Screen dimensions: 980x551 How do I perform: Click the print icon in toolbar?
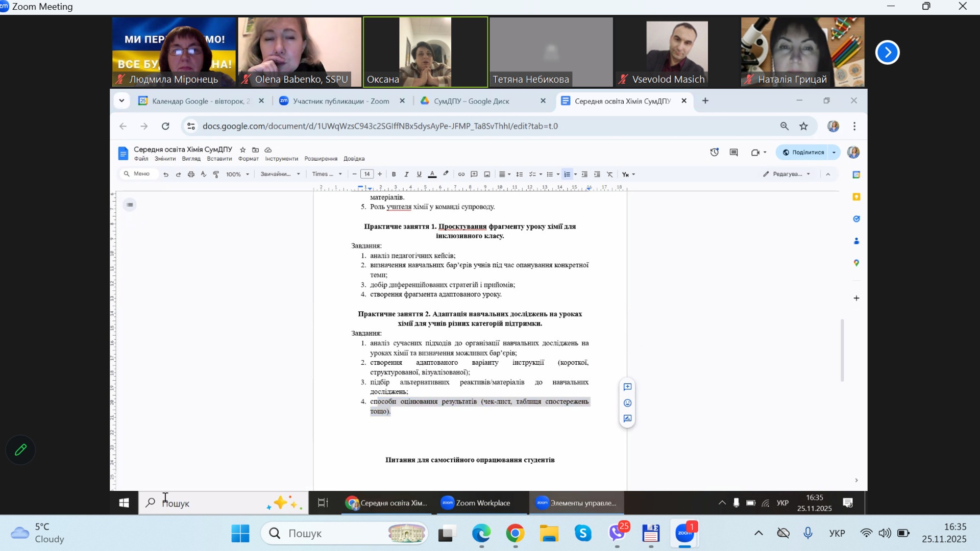pyautogui.click(x=191, y=174)
